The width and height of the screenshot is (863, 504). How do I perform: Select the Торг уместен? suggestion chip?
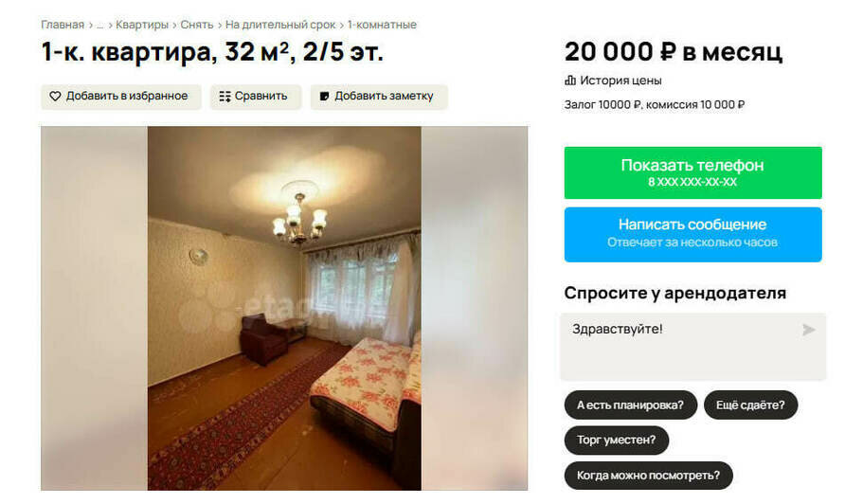pyautogui.click(x=617, y=441)
